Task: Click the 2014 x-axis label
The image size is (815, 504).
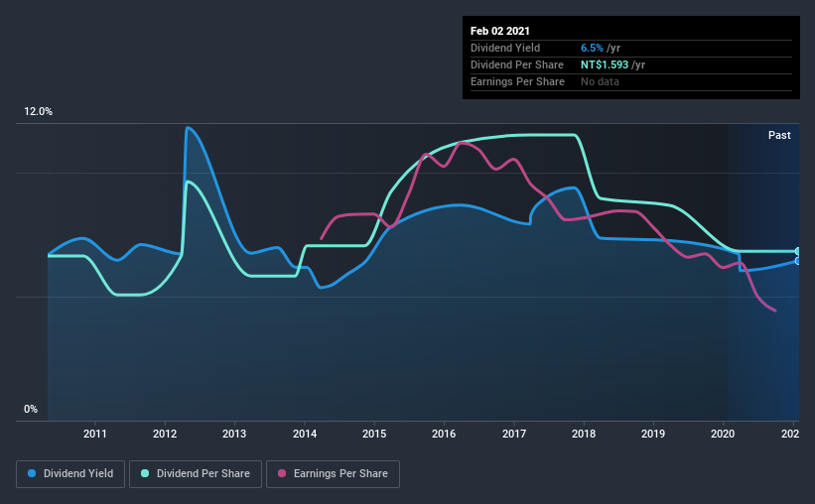Action: pos(305,434)
